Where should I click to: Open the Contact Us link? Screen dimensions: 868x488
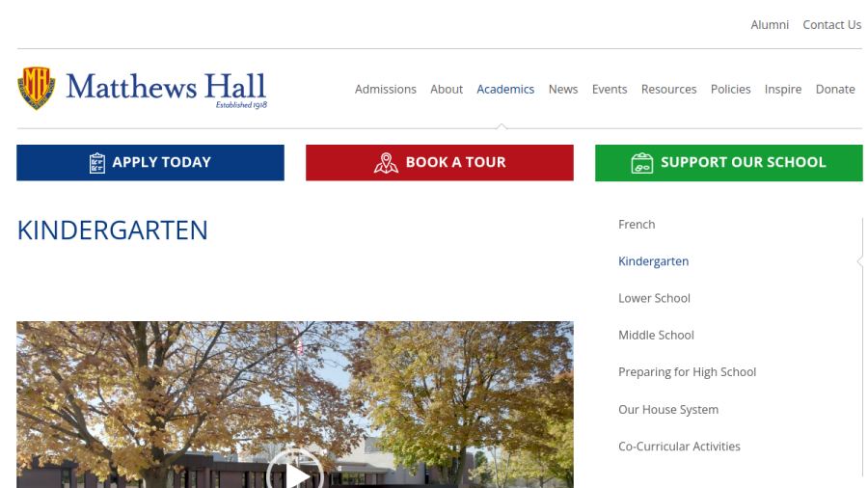click(832, 25)
